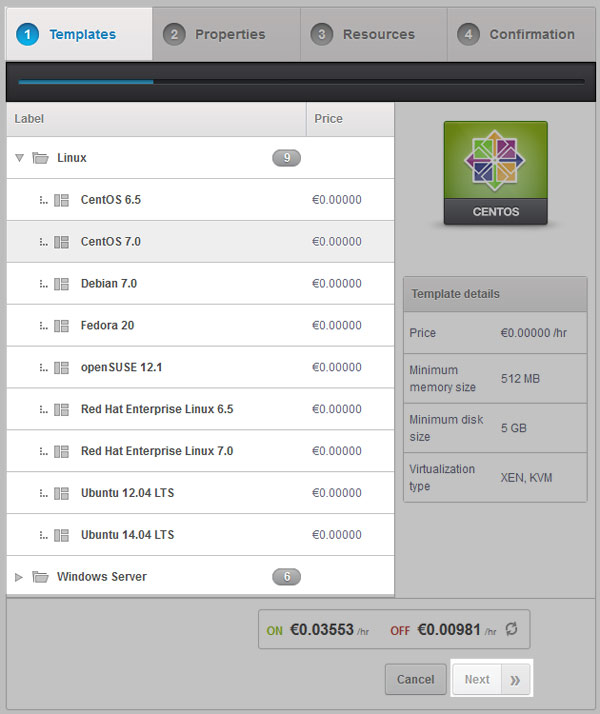This screenshot has height=714, width=600.
Task: Switch to the Properties tab
Action: pyautogui.click(x=226, y=34)
